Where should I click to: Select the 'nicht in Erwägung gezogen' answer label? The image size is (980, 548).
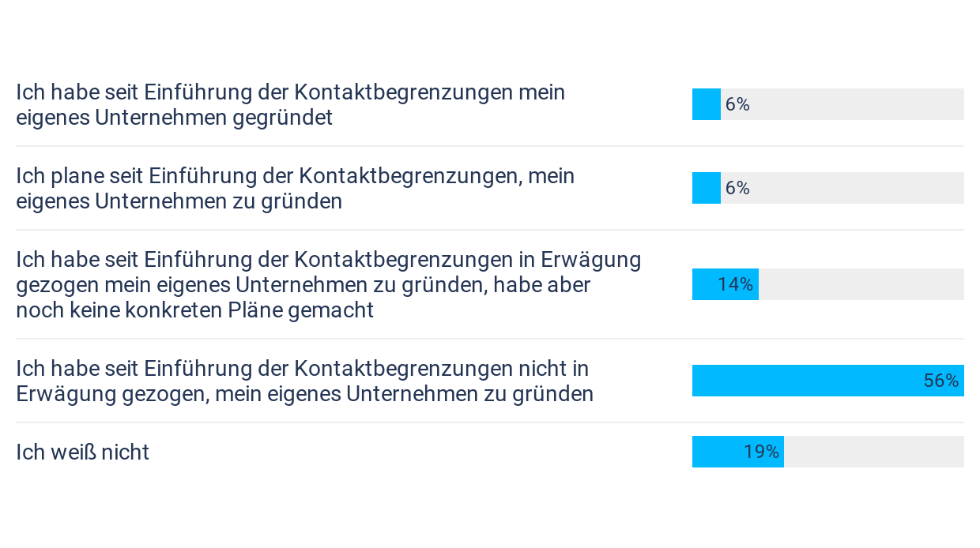(304, 381)
